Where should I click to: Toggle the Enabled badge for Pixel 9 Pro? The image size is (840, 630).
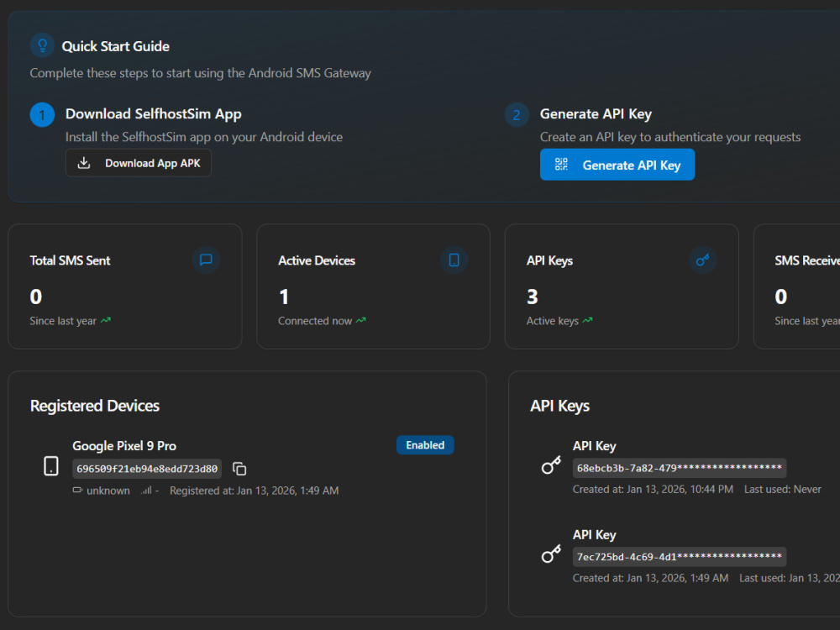point(425,445)
